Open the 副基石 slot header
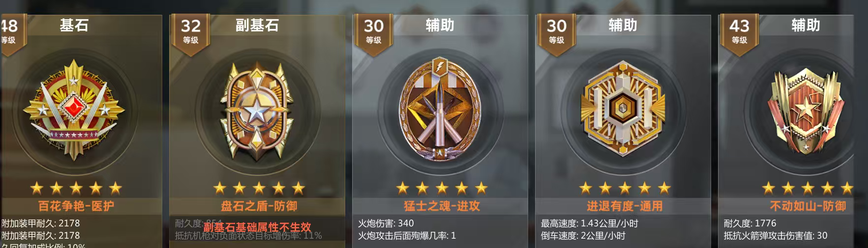 pyautogui.click(x=257, y=25)
